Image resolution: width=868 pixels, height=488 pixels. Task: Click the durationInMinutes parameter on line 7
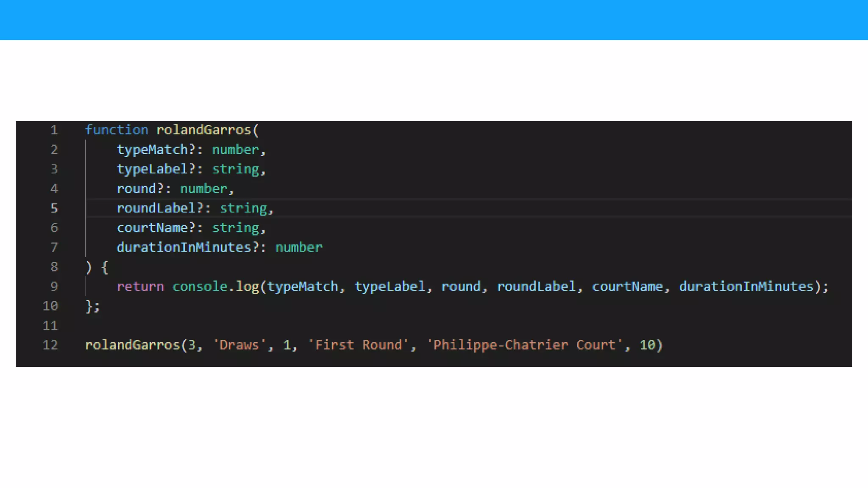pyautogui.click(x=184, y=247)
